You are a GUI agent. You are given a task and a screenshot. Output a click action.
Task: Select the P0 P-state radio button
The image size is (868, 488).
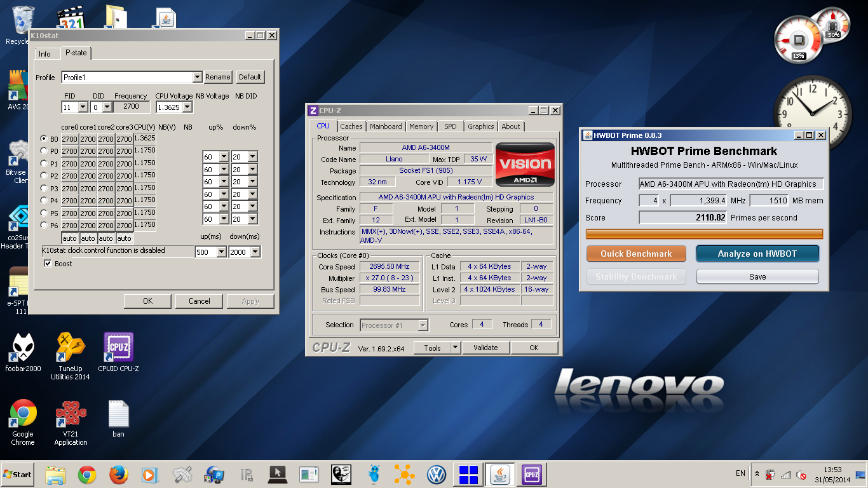coord(44,151)
